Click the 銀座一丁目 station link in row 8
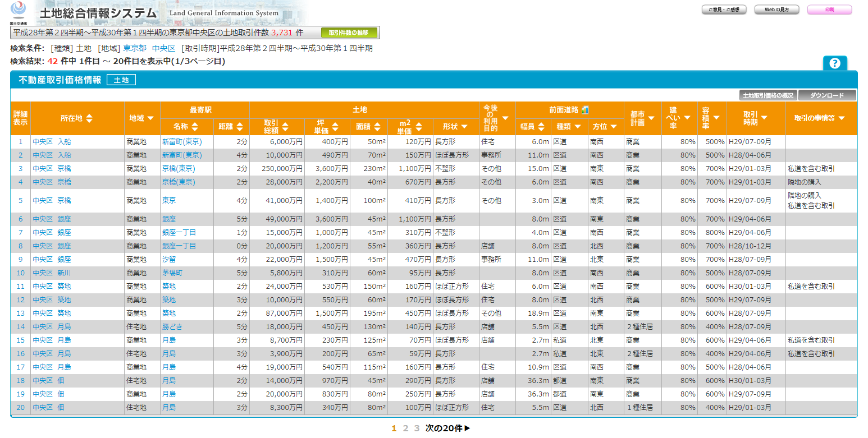 tap(179, 246)
